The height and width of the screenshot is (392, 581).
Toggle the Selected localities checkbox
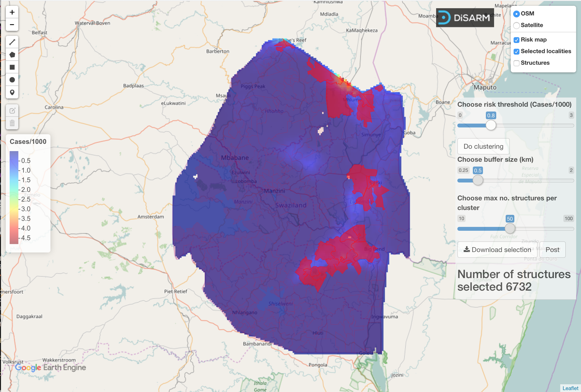(x=516, y=51)
